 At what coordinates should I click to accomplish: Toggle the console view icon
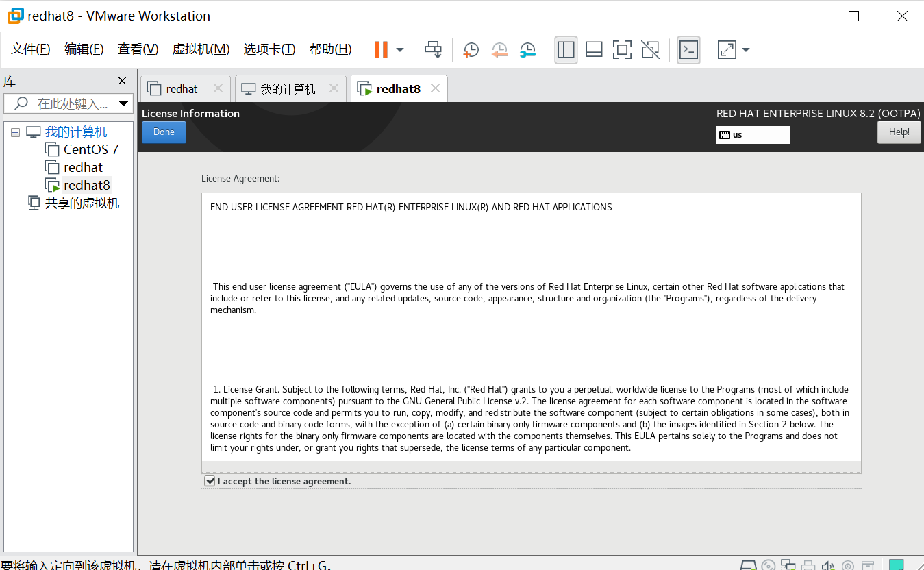688,49
